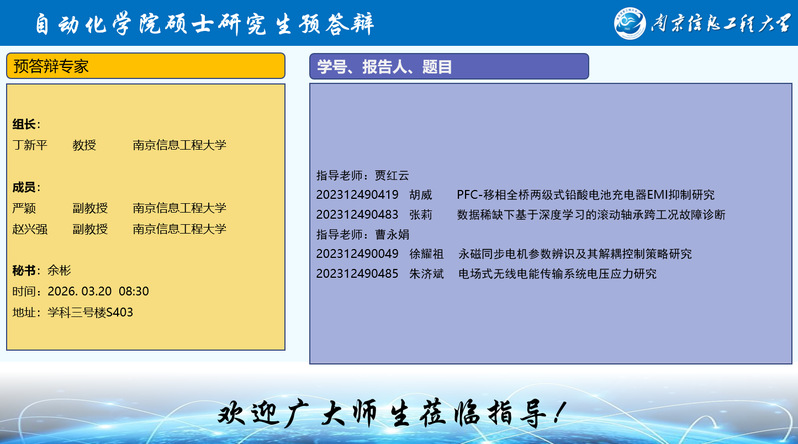Click the welcome banner 欢迎广大师生莅临指导
The image size is (798, 444).
coord(397,412)
